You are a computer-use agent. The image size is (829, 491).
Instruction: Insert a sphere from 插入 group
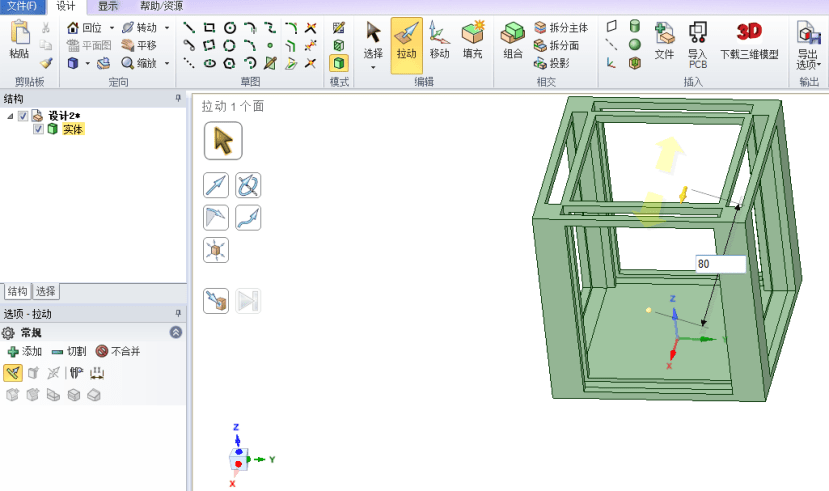click(x=634, y=45)
